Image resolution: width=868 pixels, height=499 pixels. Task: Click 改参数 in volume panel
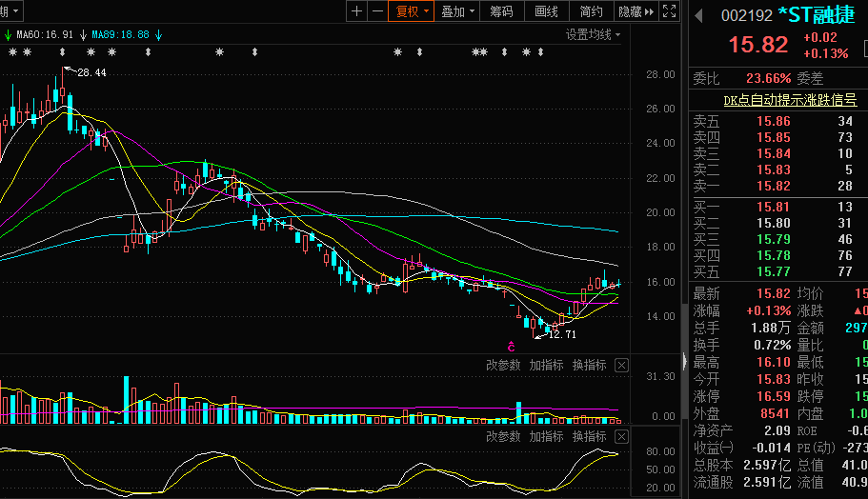503,365
